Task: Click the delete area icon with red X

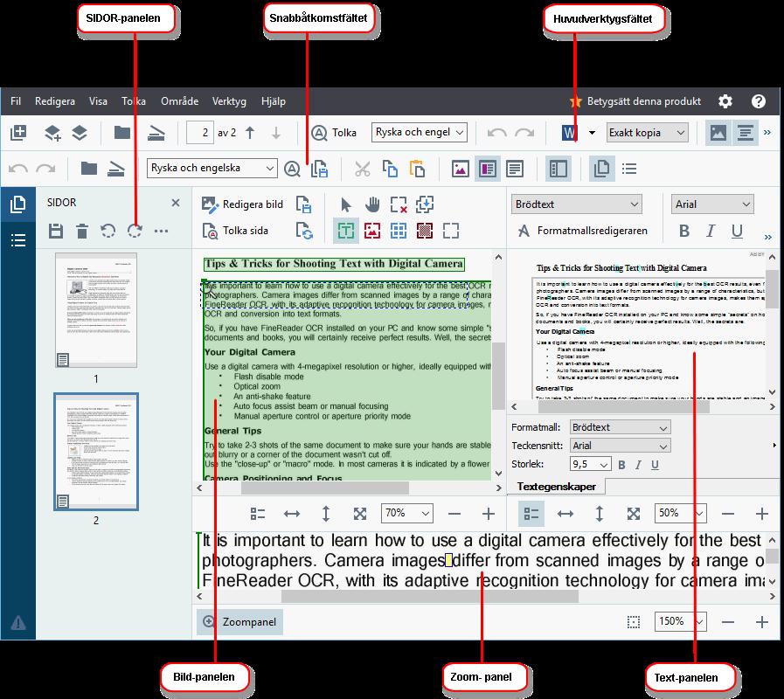Action: (399, 204)
